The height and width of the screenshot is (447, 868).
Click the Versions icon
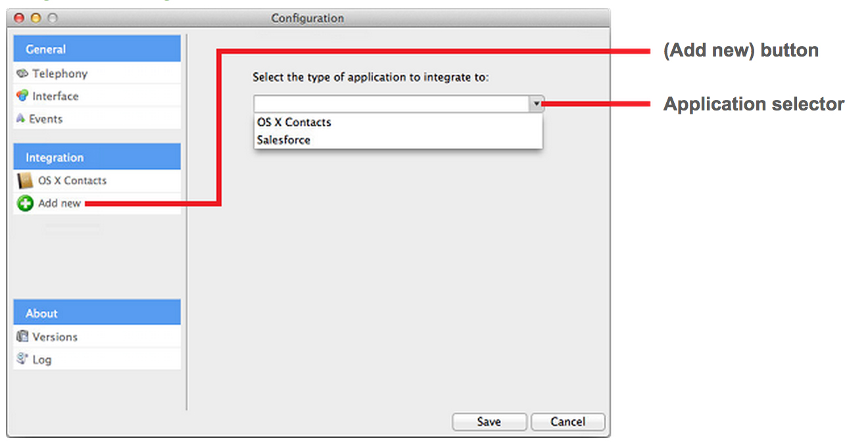point(22,337)
